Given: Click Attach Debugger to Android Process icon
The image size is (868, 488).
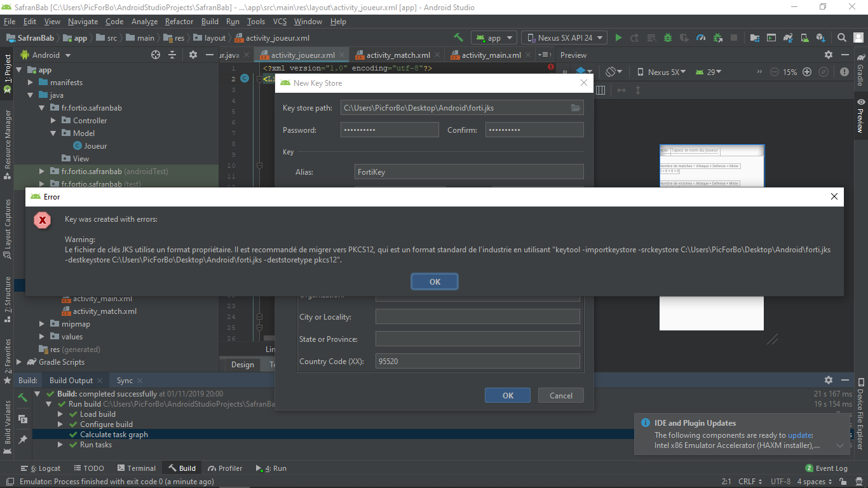Looking at the screenshot, I should pyautogui.click(x=717, y=37).
